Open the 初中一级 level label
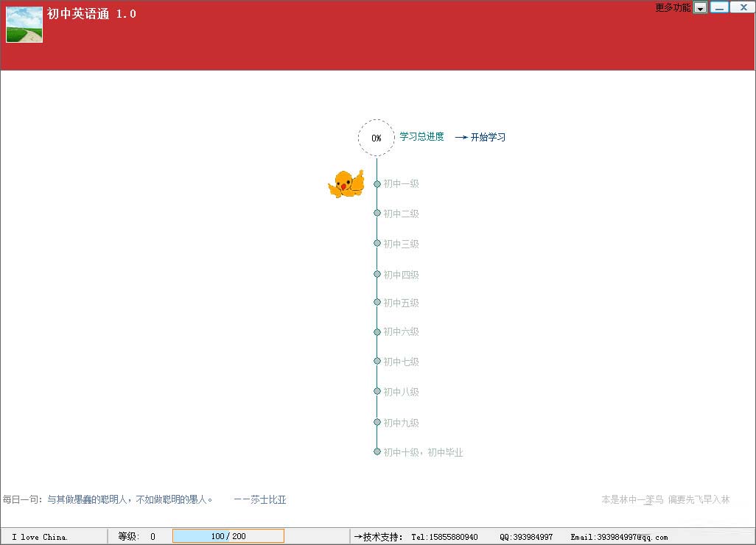This screenshot has height=545, width=756. 401,183
